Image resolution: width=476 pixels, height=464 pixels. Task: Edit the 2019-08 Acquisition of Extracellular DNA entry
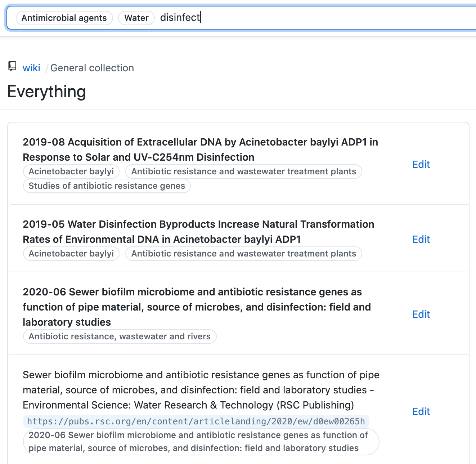pos(421,164)
